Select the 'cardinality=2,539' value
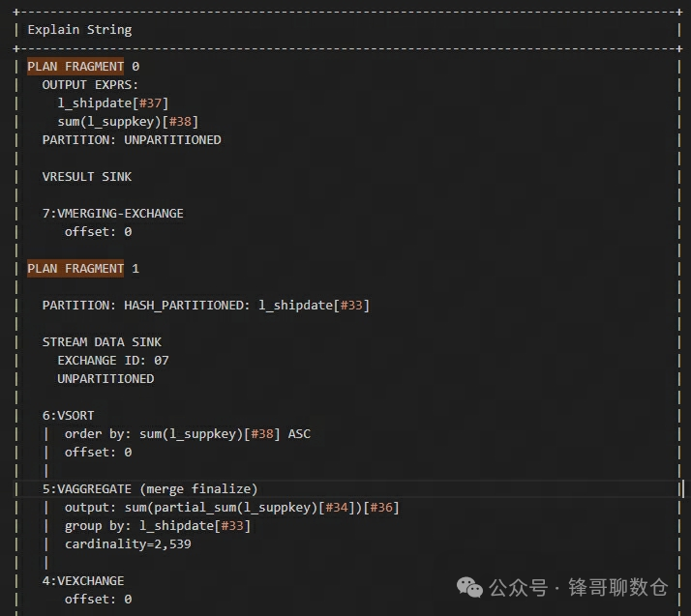 click(x=128, y=544)
